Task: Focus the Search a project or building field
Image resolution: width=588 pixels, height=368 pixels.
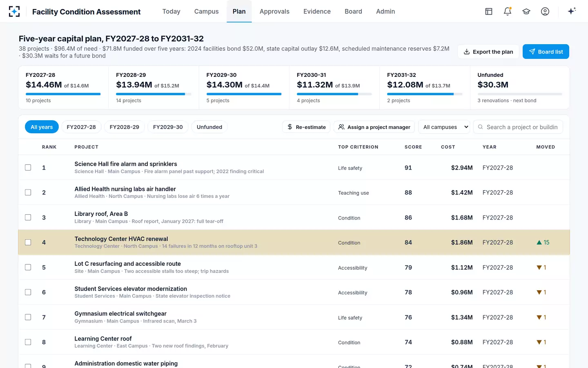Action: pos(518,127)
